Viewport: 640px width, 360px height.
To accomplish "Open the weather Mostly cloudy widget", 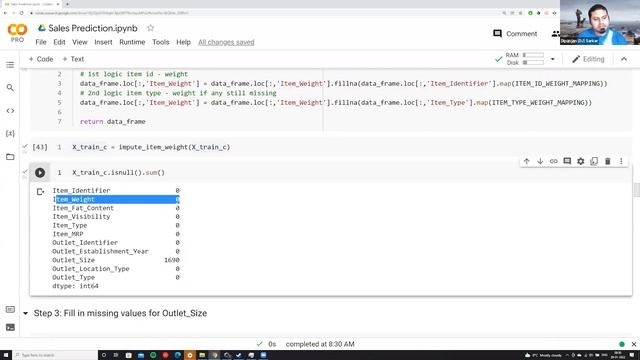I will (x=543, y=355).
